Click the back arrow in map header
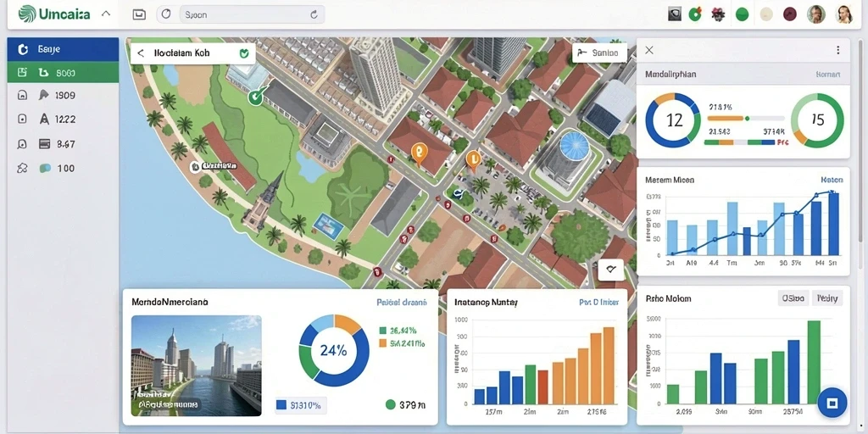The height and width of the screenshot is (434, 868). pos(141,53)
